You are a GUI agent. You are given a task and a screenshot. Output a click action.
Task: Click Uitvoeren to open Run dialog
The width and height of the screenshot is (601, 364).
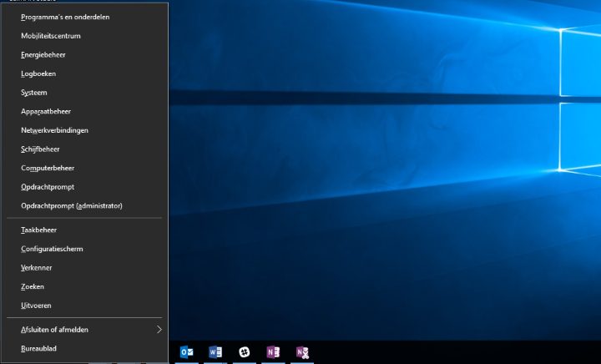point(36,306)
